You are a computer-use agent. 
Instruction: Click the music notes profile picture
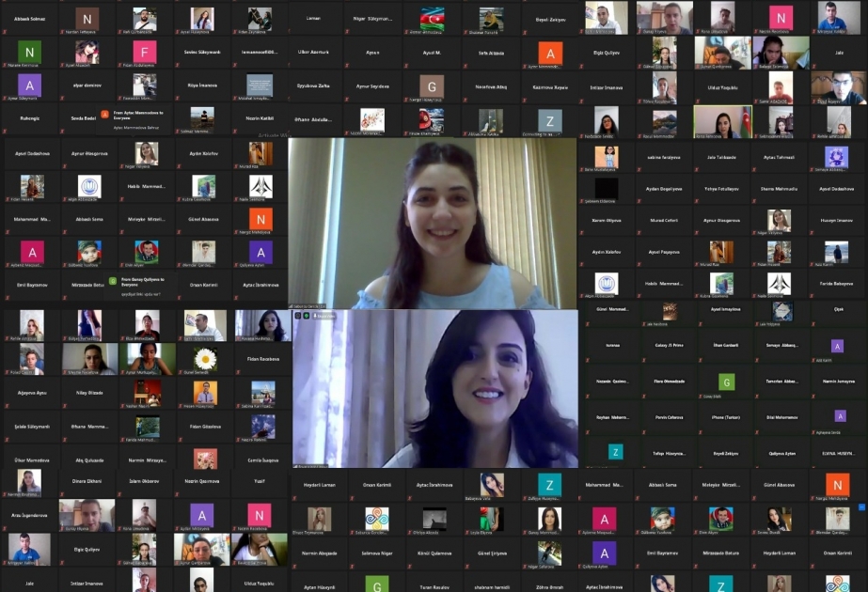[372, 120]
